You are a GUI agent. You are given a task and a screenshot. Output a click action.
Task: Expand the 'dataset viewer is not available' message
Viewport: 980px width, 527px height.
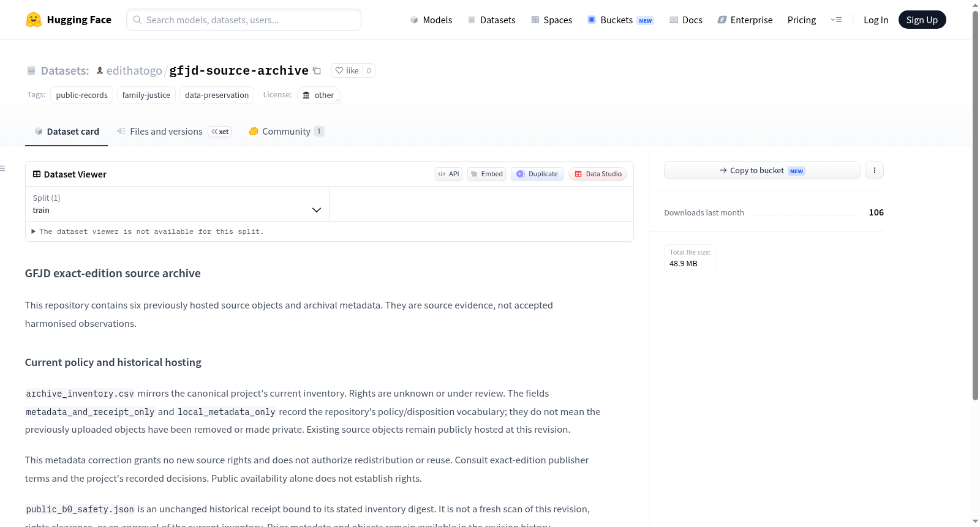coord(148,231)
